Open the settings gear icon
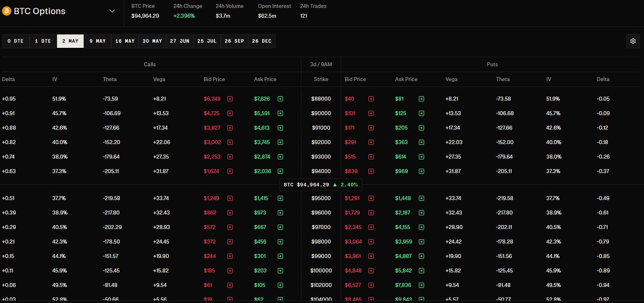The height and width of the screenshot is (303, 644). (x=633, y=41)
